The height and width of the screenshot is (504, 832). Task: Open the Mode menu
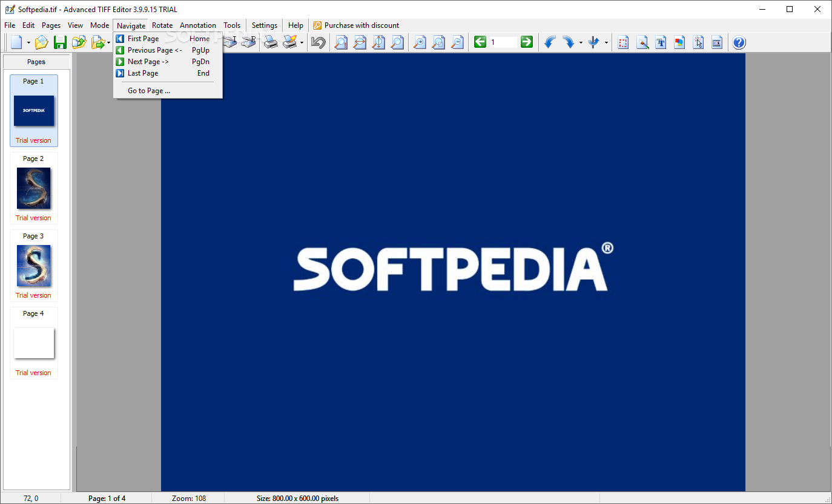tap(100, 25)
